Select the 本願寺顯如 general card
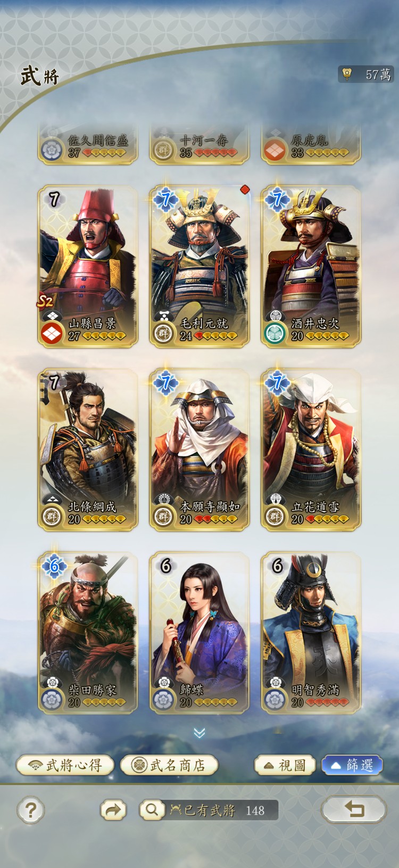Viewport: 399px width, 868px height. (199, 450)
